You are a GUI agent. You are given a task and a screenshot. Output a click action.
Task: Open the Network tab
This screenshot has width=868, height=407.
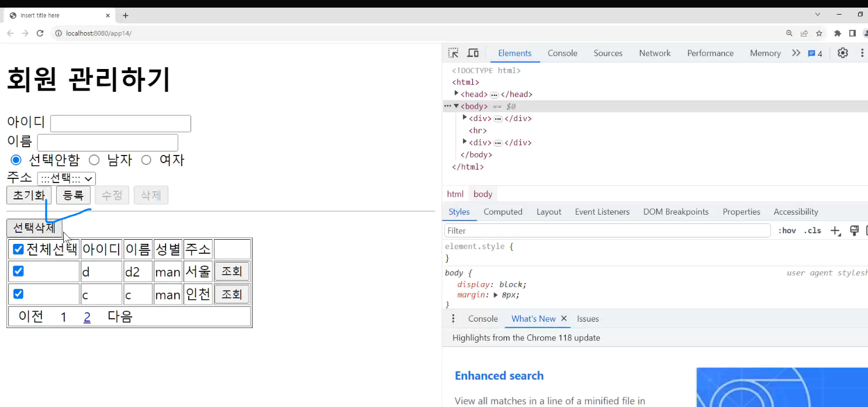tap(655, 53)
